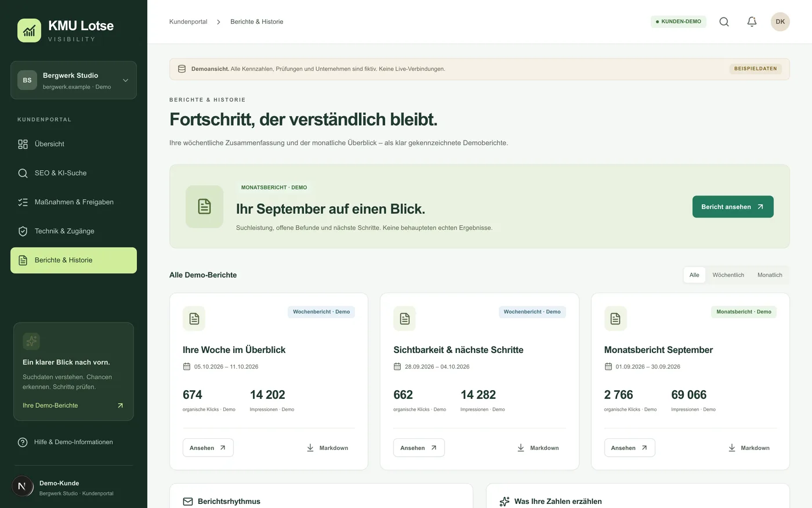The height and width of the screenshot is (508, 812).
Task: Click Ansehen on Monatsbericht September
Action: click(629, 448)
